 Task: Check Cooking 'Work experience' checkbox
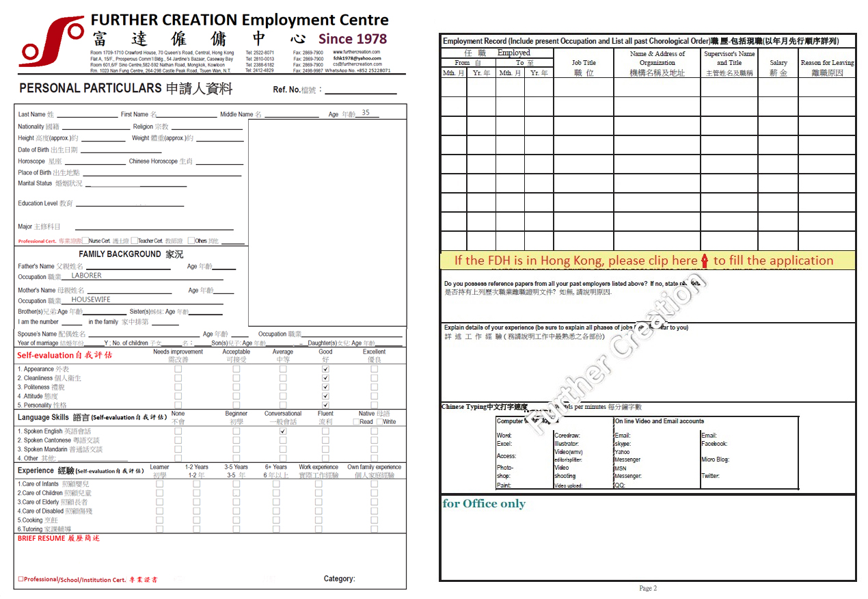318,520
